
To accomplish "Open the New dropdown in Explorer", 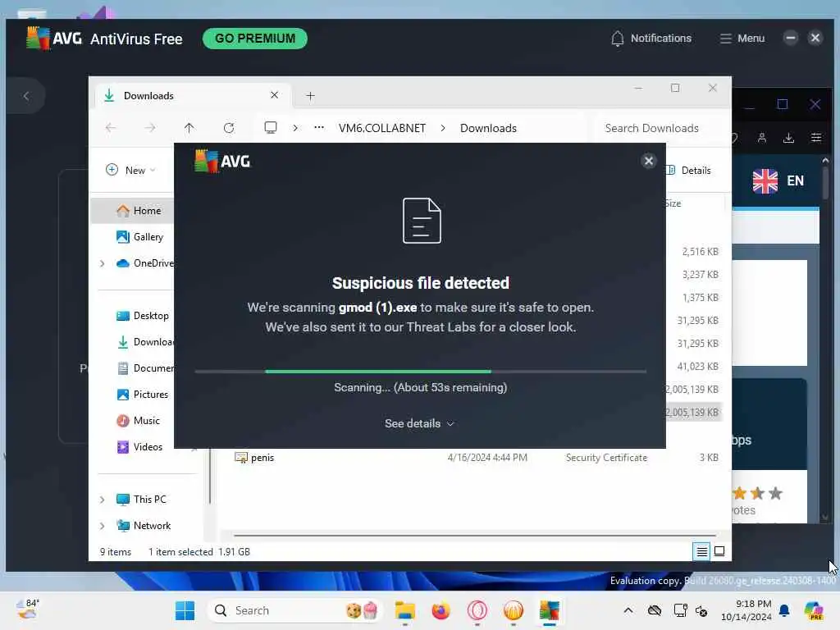I will coord(130,170).
